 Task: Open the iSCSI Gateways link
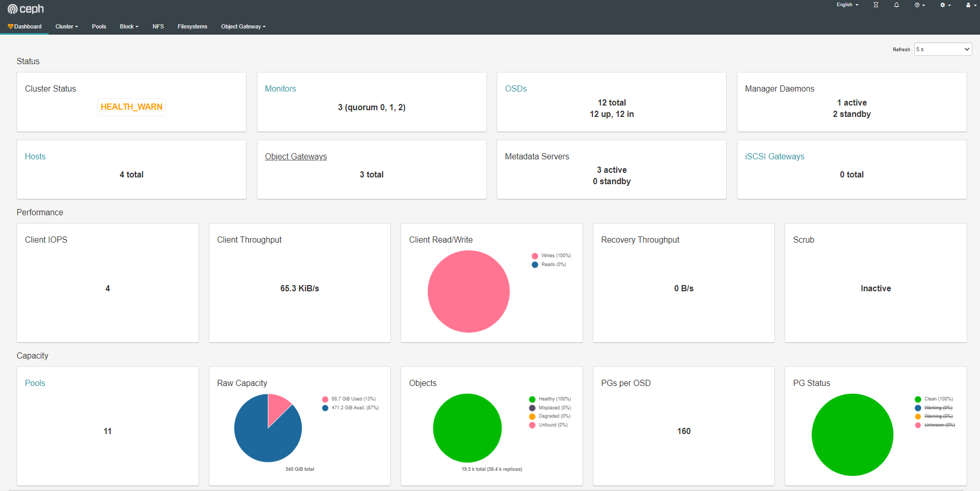click(774, 156)
